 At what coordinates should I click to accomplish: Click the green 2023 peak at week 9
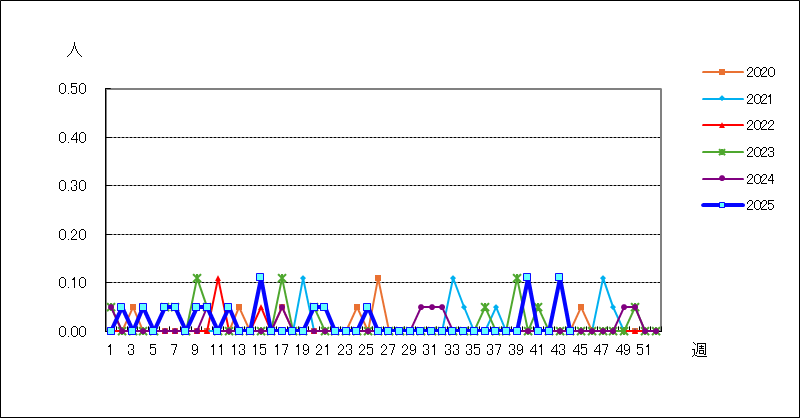(x=197, y=278)
